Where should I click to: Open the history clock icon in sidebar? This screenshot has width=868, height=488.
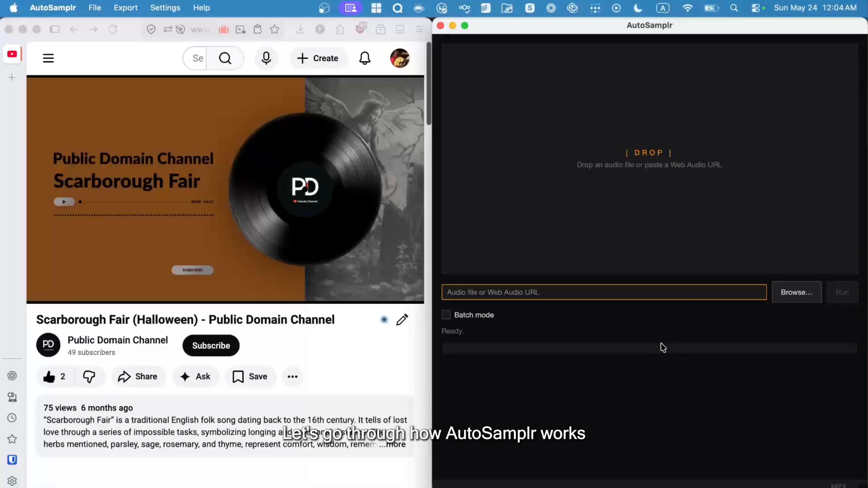(x=12, y=418)
